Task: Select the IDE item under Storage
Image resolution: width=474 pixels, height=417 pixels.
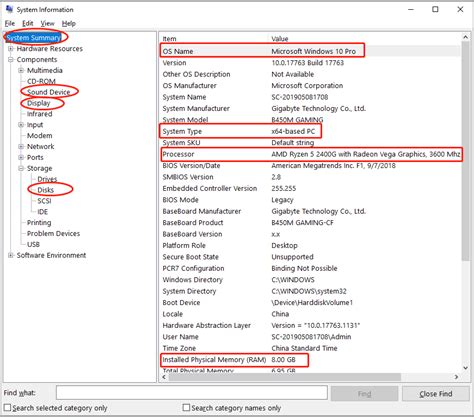Action: pos(43,212)
